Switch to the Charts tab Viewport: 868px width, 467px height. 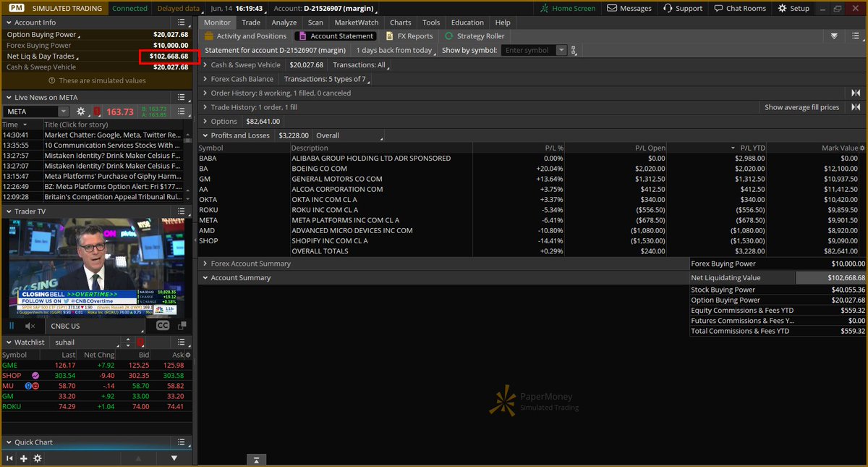[x=401, y=22]
